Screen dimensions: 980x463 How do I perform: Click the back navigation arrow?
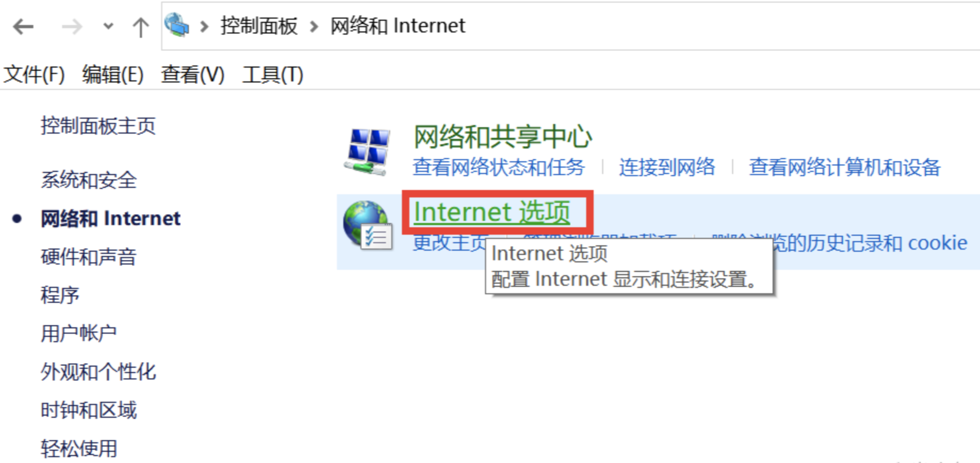[x=23, y=26]
